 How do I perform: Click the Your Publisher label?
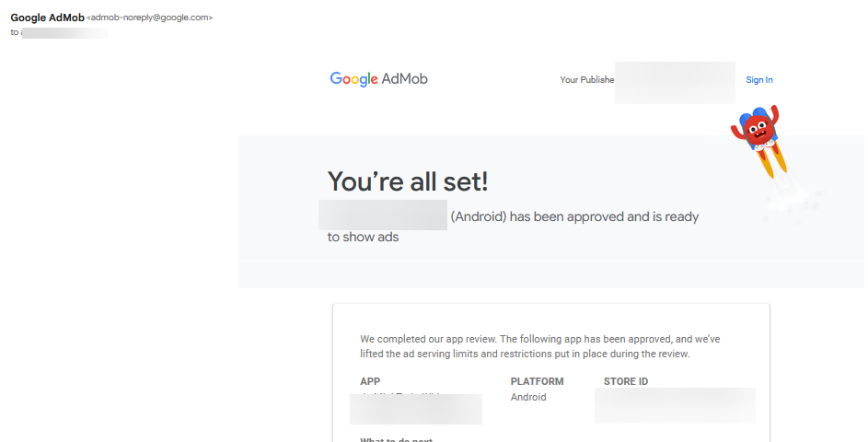click(586, 80)
